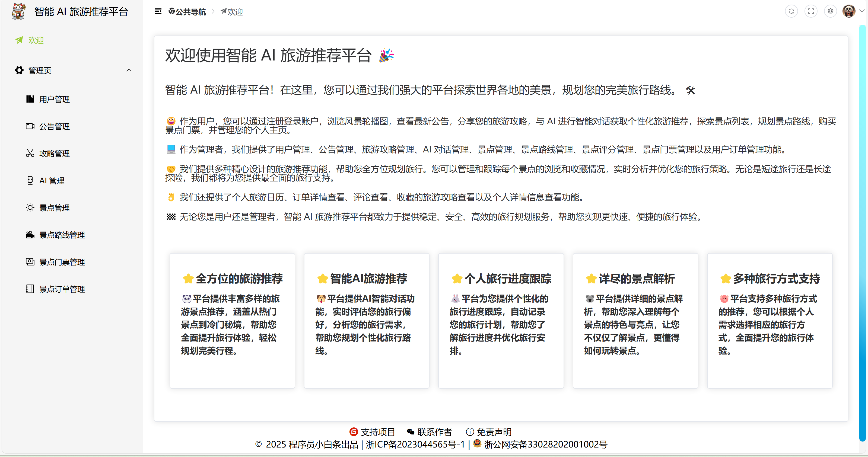Toggle the sidebar collapse hamburger icon
868x457 pixels.
click(158, 11)
